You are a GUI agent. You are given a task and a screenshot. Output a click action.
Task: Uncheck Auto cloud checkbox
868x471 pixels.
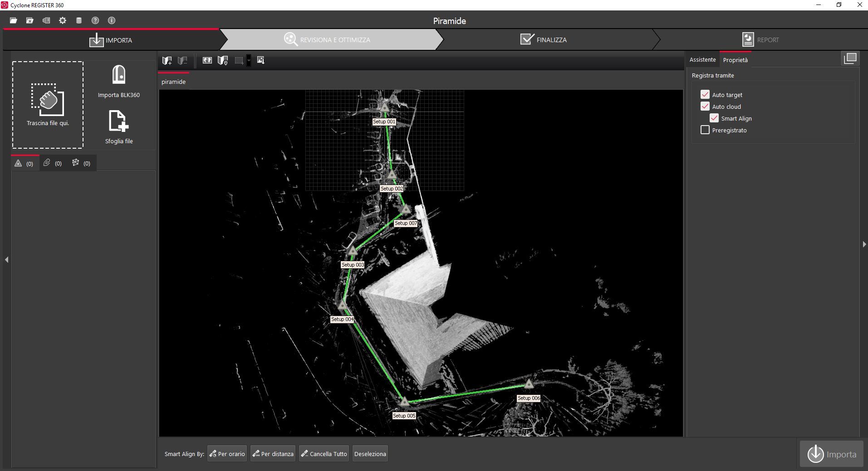coord(705,106)
